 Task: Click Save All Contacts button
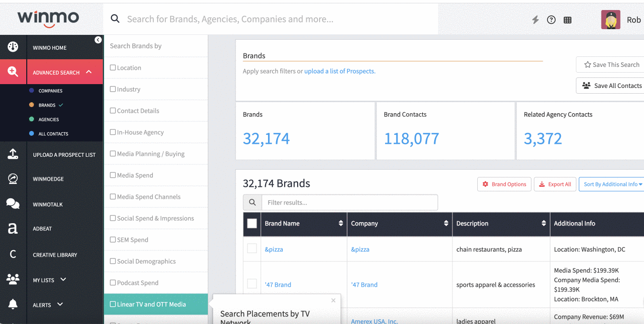pos(611,86)
